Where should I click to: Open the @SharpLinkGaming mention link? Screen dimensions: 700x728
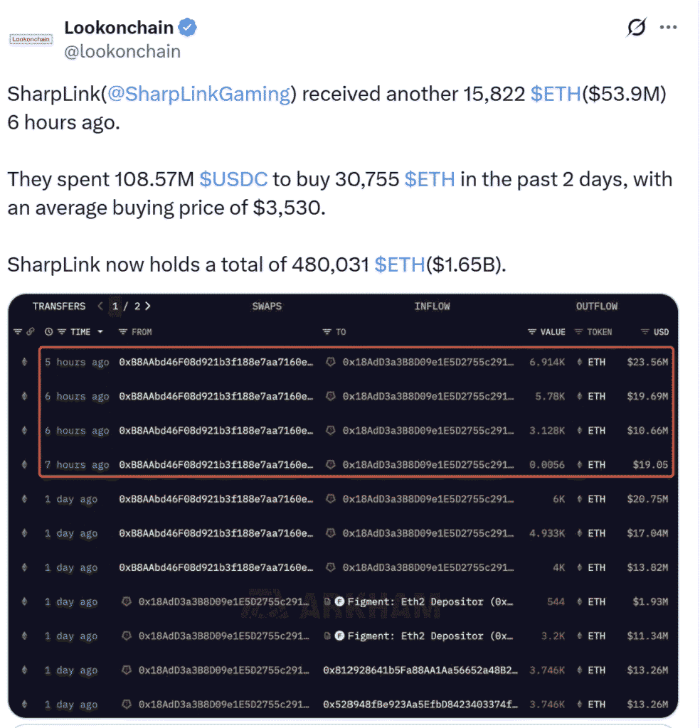(198, 94)
